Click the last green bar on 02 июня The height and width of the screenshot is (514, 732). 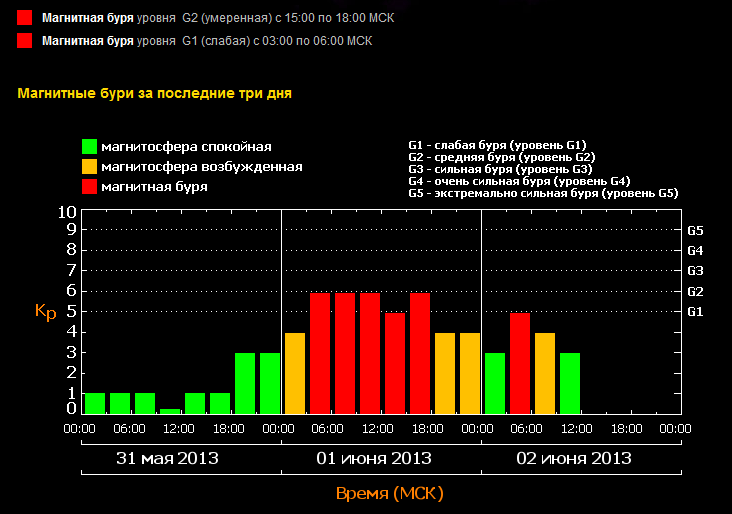570,383
